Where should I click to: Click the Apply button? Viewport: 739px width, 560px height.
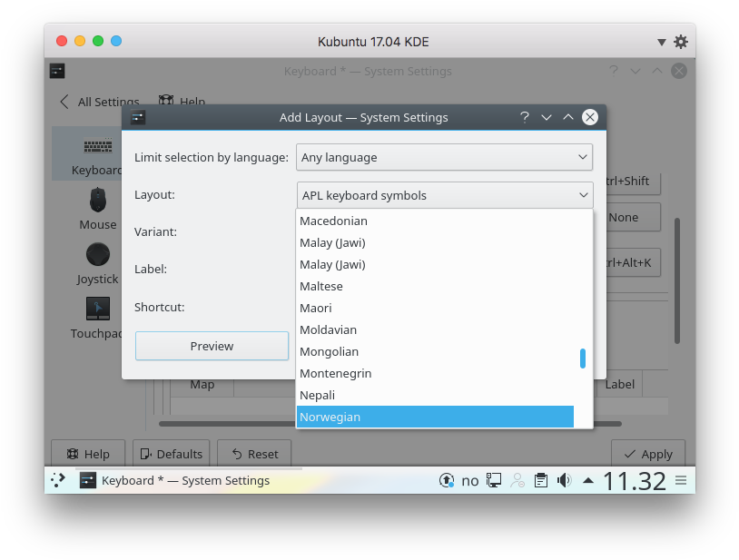coord(647,454)
